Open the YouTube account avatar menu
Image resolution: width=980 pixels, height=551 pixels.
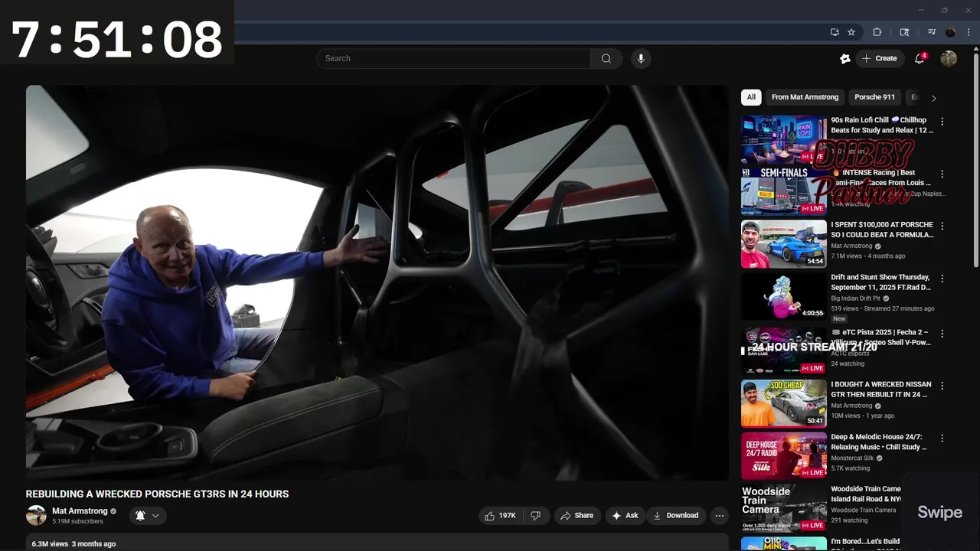click(x=949, y=58)
